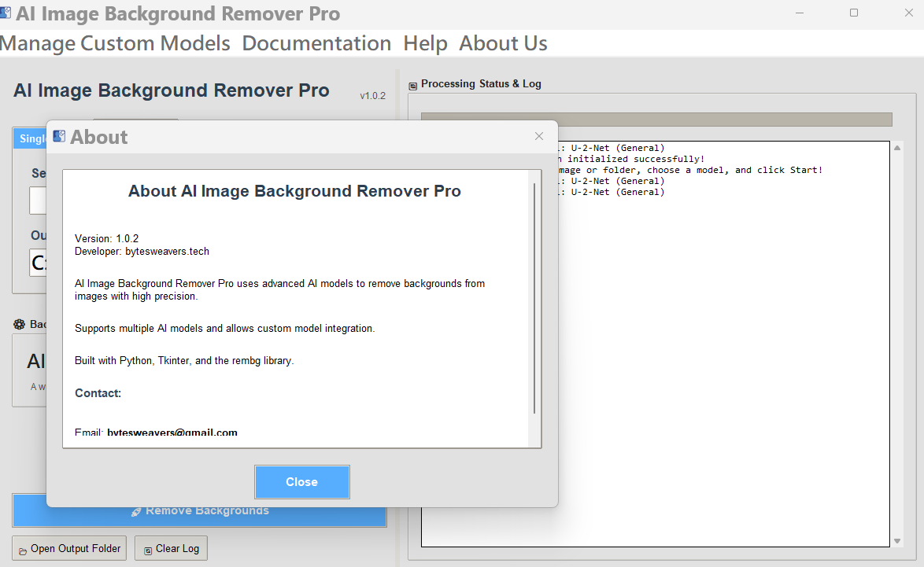Screen dimensions: 924x567
Task: Click the folder icon on Open Output Folder
Action: (x=23, y=550)
